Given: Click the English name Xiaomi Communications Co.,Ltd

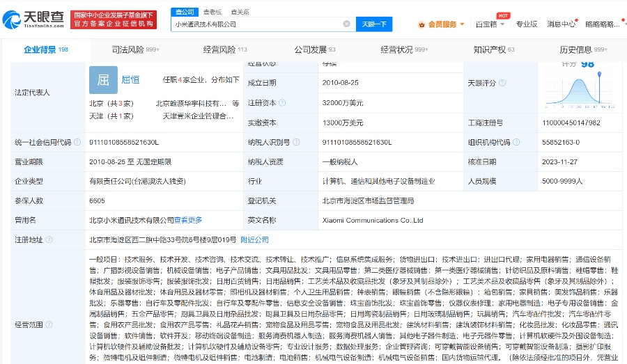Looking at the screenshot, I should 373,220.
